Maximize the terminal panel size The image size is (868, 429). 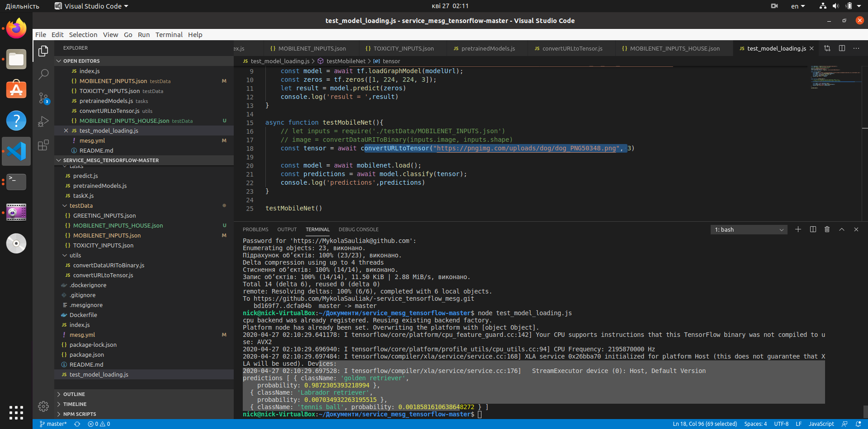(x=842, y=229)
